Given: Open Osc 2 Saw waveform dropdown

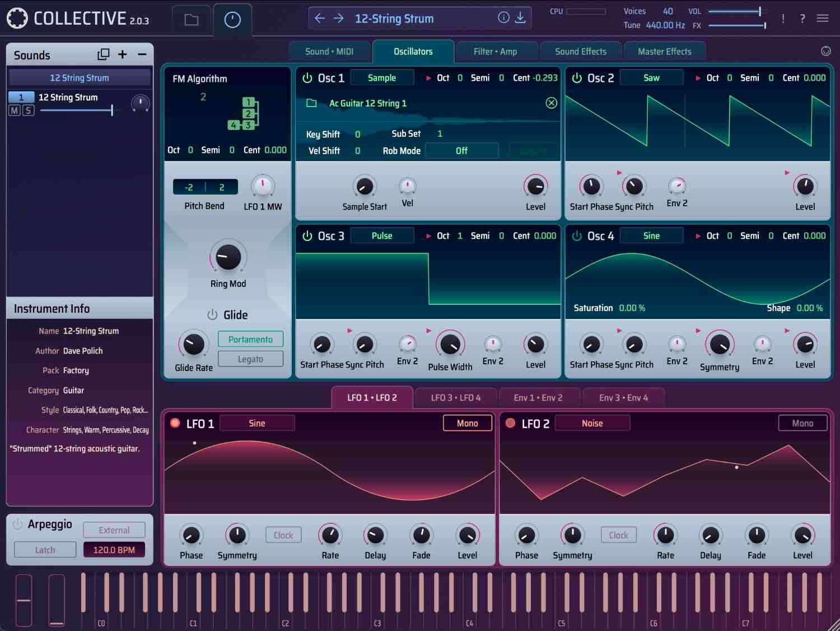Looking at the screenshot, I should click(x=651, y=78).
